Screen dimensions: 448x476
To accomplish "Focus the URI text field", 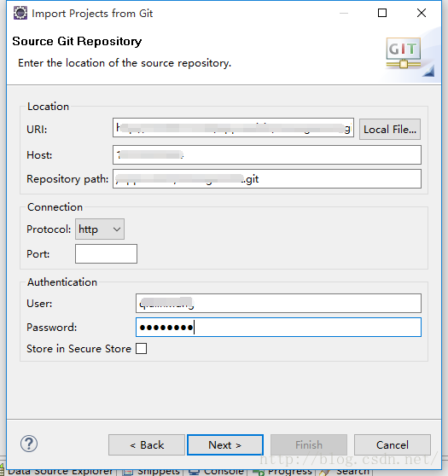I will 233,128.
